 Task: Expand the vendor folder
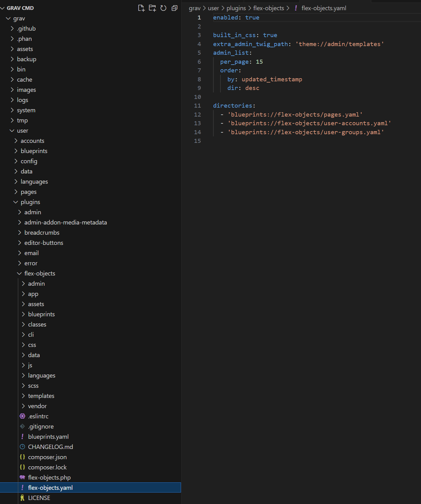23,406
